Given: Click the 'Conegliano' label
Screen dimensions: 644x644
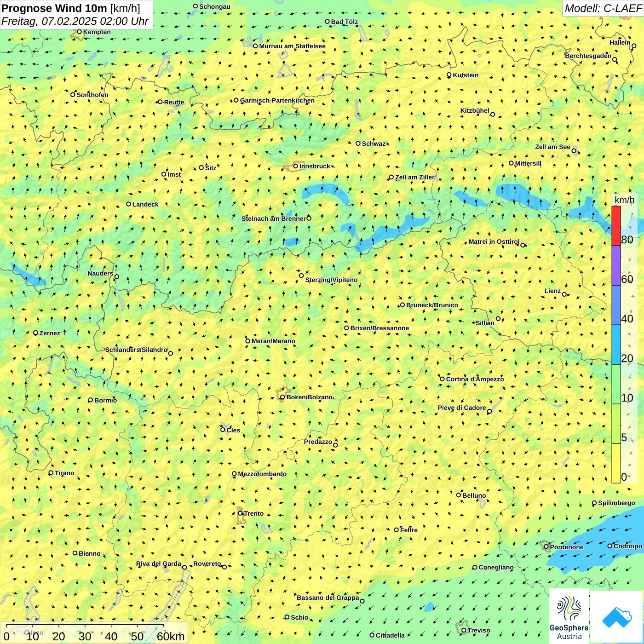Looking at the screenshot, I should [x=496, y=567].
